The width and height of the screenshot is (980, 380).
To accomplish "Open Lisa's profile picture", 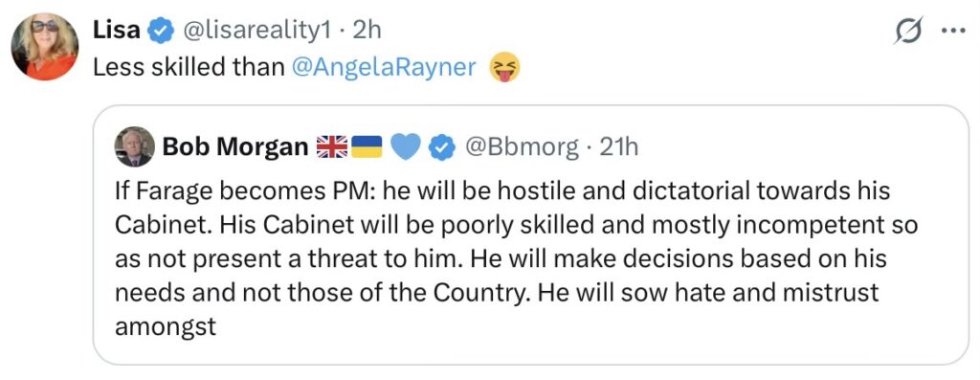I will click(45, 47).
